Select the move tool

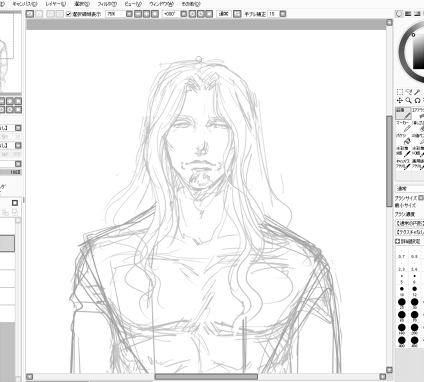coord(400,100)
